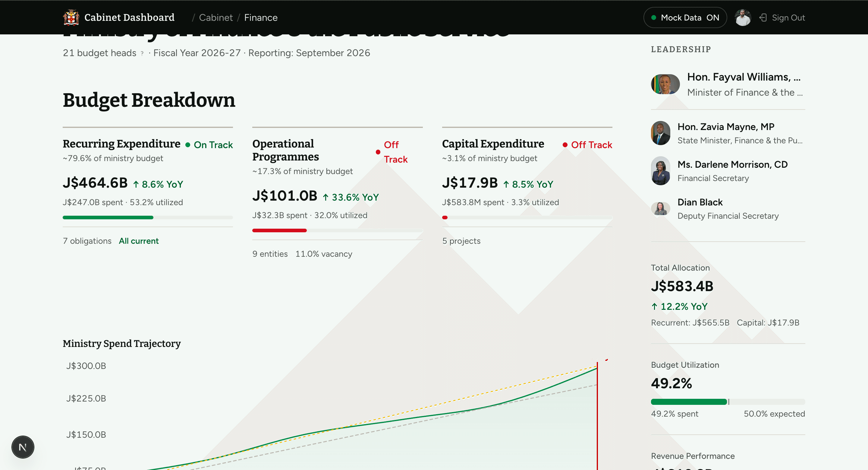Click the J$17.9B capital amount

pyautogui.click(x=470, y=183)
